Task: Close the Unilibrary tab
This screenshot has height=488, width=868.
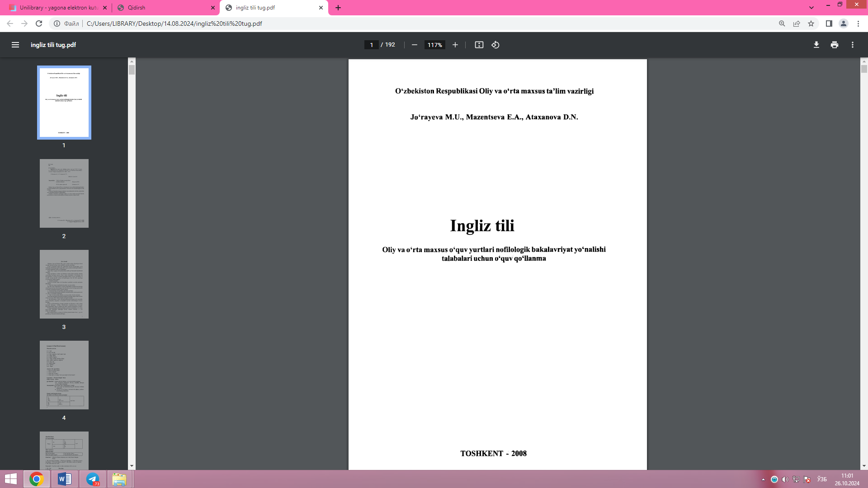Action: [x=105, y=8]
